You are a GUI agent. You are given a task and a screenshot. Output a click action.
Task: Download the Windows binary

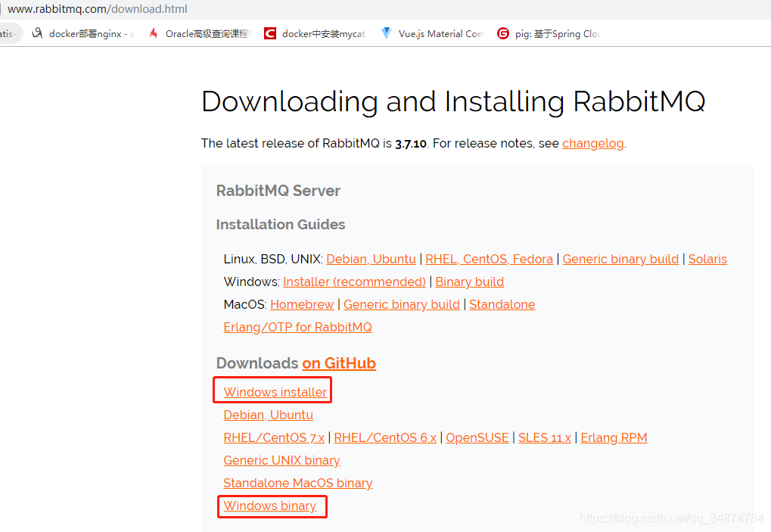coord(270,506)
